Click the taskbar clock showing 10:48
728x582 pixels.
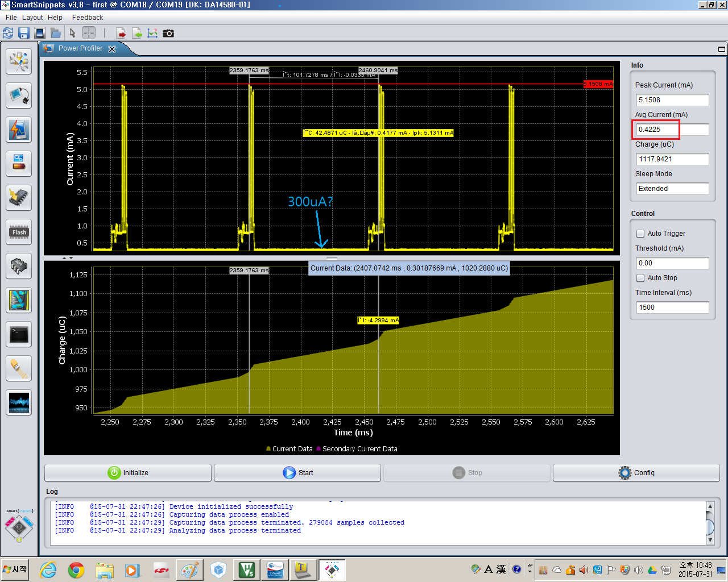pyautogui.click(x=695, y=569)
